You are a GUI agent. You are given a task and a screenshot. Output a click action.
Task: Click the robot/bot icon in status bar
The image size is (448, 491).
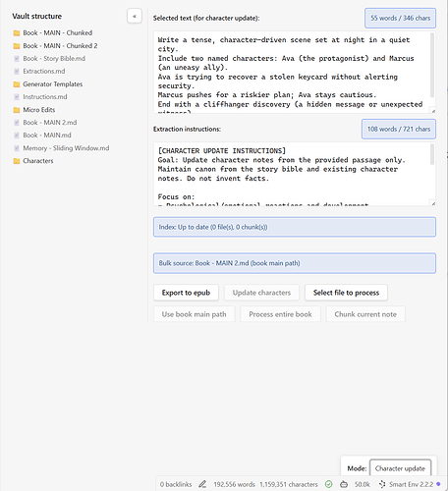pyautogui.click(x=344, y=484)
